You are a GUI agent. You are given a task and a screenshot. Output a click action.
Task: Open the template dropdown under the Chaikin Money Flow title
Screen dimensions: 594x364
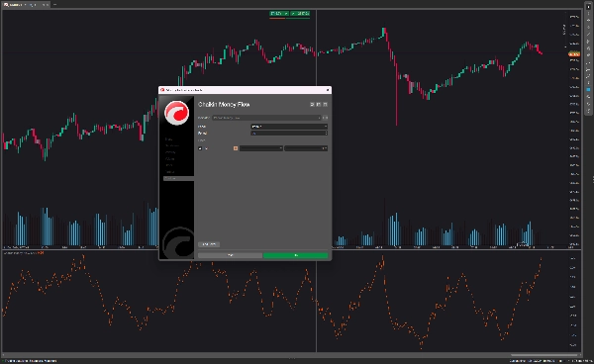click(266, 118)
